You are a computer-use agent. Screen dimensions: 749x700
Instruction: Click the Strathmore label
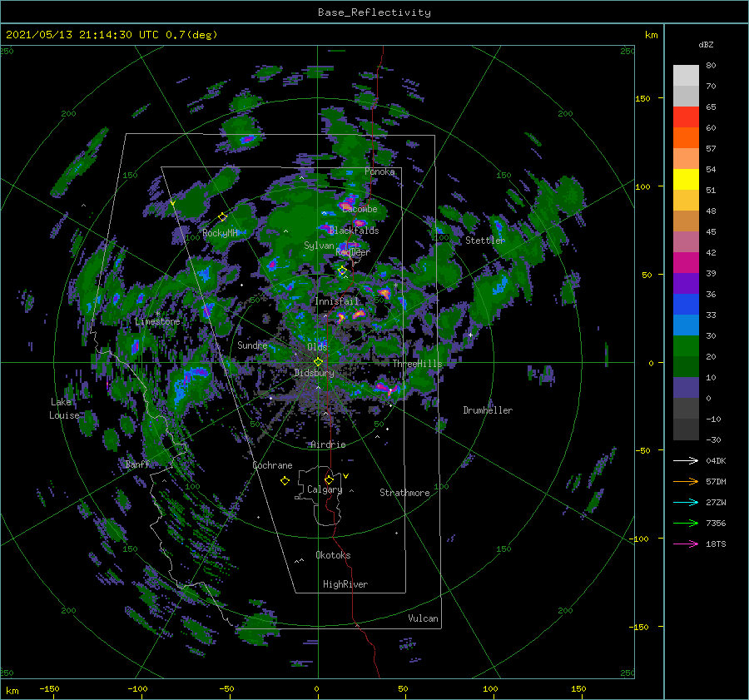[404, 493]
